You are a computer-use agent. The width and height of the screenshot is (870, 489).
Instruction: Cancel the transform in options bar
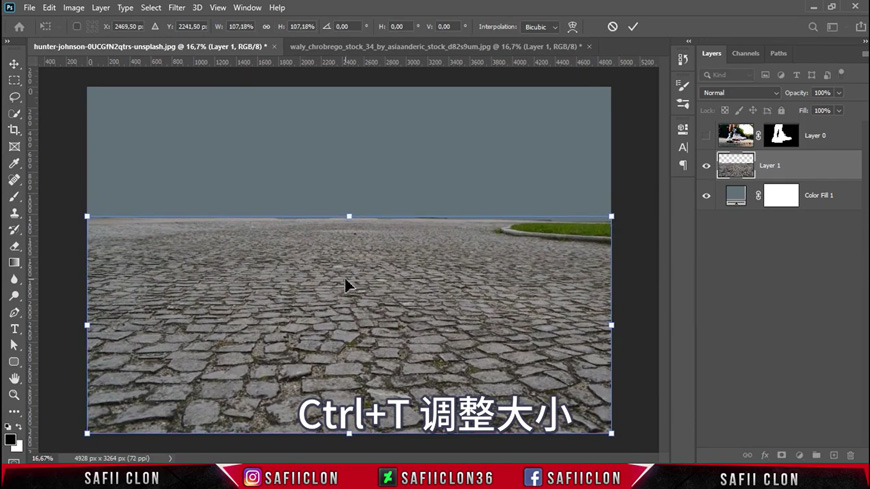613,27
